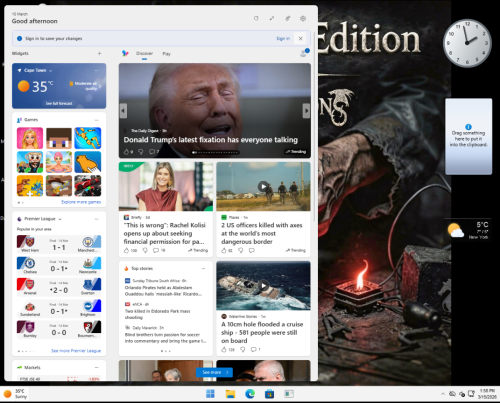500x403 pixels.
Task: Open Premier League widget more options
Action: (97, 219)
